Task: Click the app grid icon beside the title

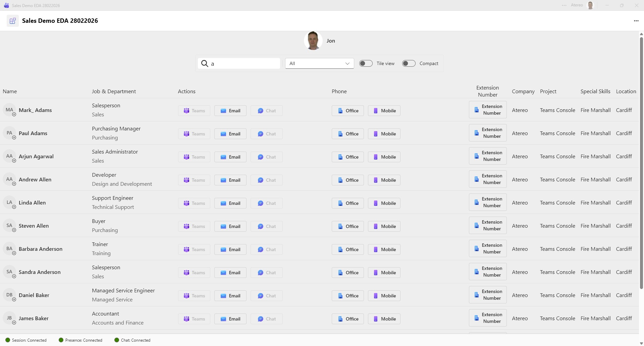Action: tap(13, 21)
